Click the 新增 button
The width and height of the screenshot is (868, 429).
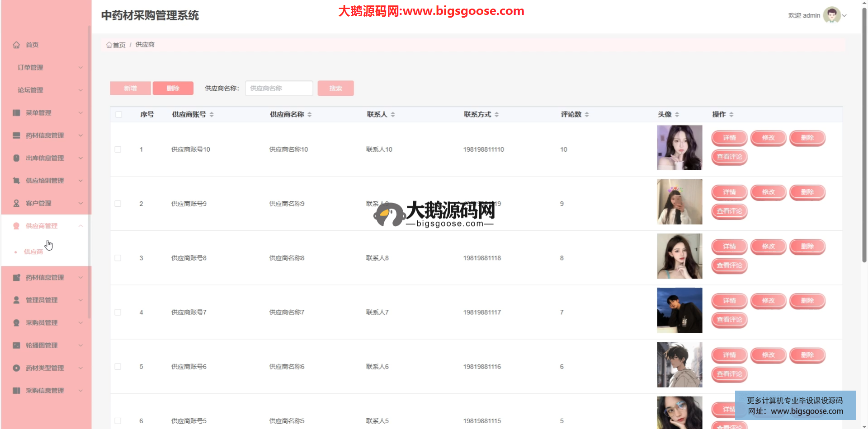(130, 89)
